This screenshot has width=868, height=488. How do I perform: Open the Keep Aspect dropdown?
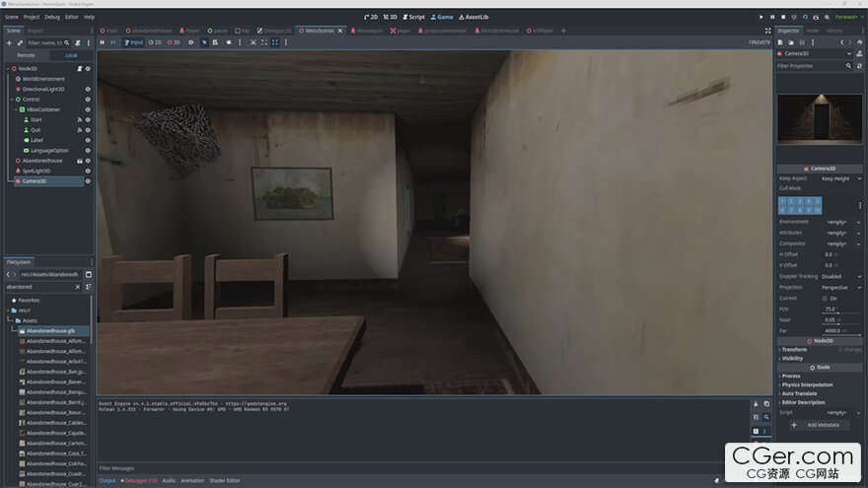[x=839, y=178]
